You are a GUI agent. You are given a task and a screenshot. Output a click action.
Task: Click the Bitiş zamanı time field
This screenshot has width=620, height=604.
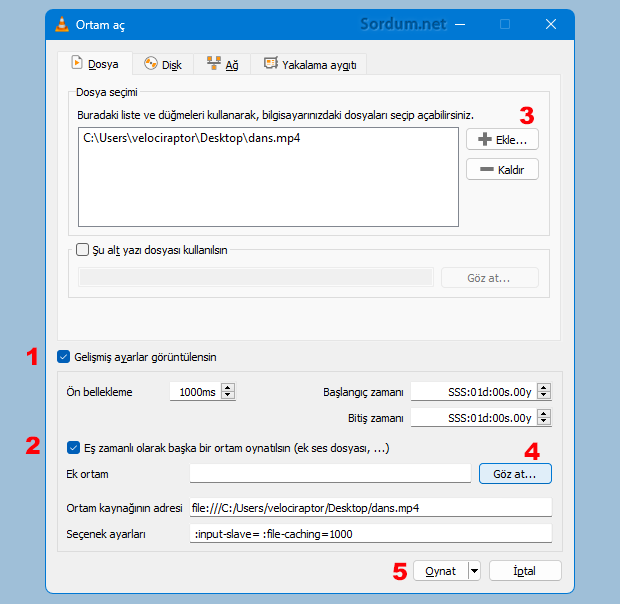click(474, 418)
